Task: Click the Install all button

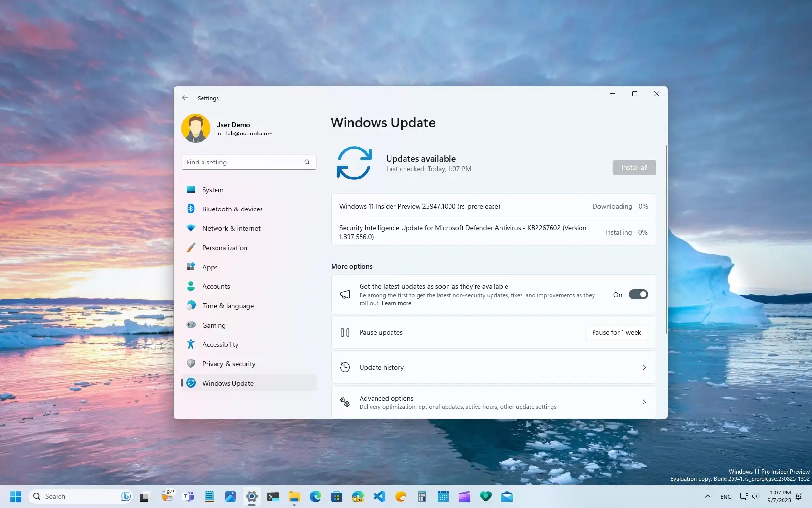Action: 634,167
